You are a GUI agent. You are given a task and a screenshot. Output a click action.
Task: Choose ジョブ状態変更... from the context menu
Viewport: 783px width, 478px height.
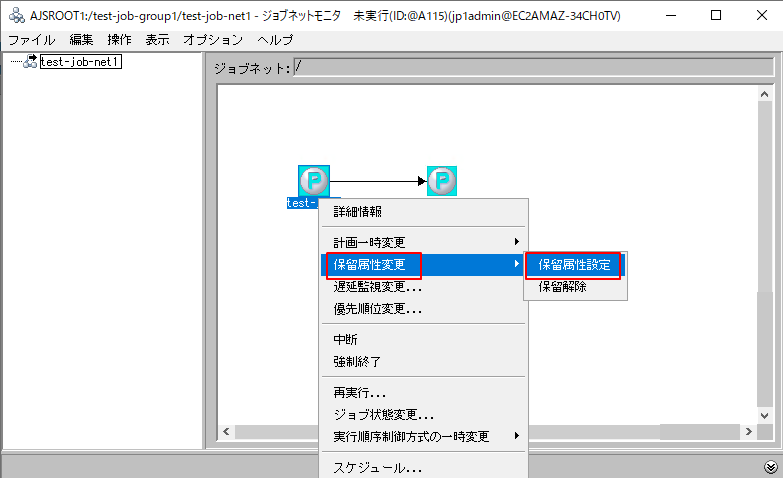pos(423,415)
